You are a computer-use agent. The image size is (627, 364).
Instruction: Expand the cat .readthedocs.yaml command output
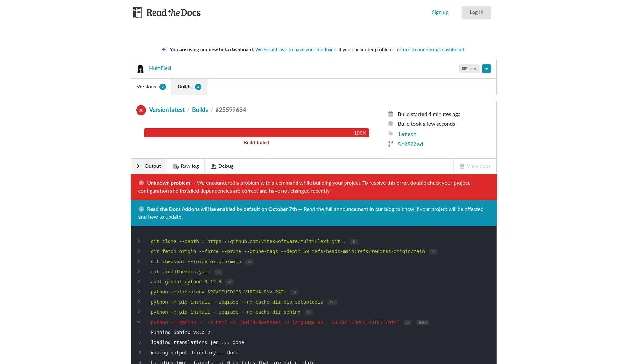pos(139,271)
